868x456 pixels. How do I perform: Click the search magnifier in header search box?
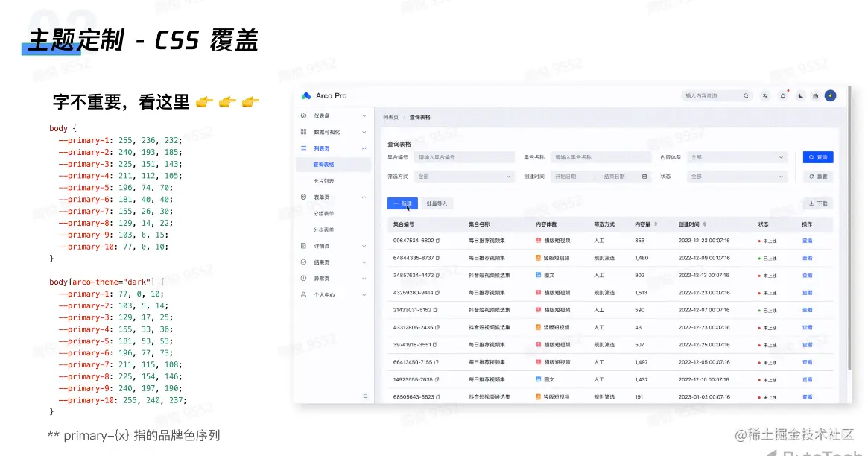point(746,95)
